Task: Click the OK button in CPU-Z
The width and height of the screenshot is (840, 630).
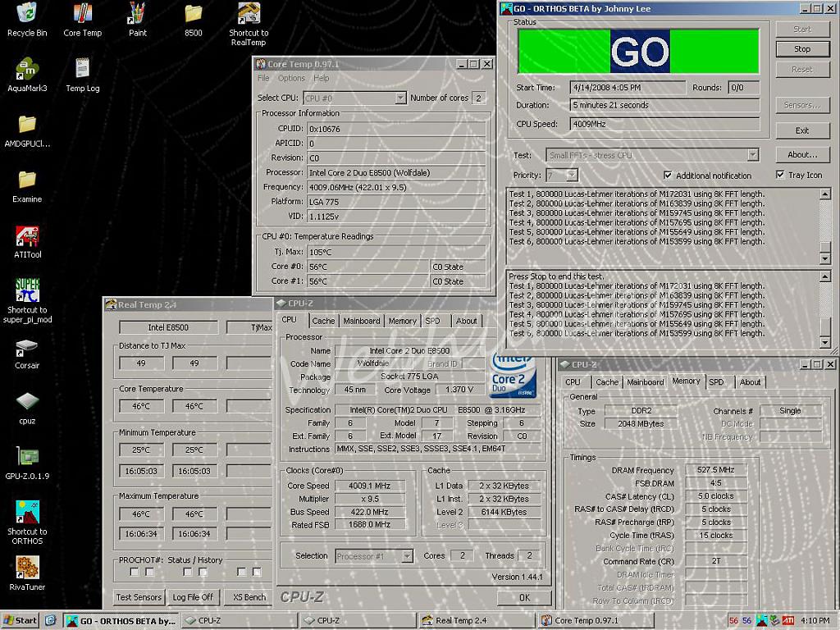Action: (x=524, y=597)
